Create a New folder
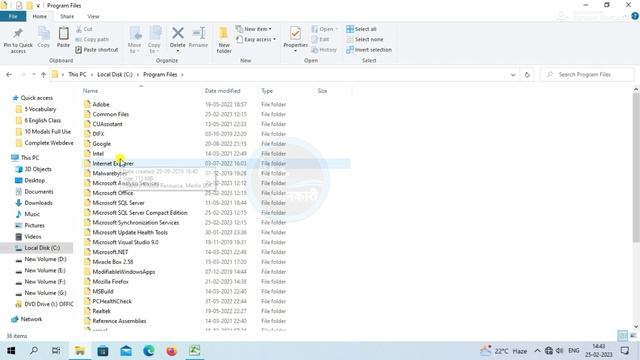 (224, 40)
